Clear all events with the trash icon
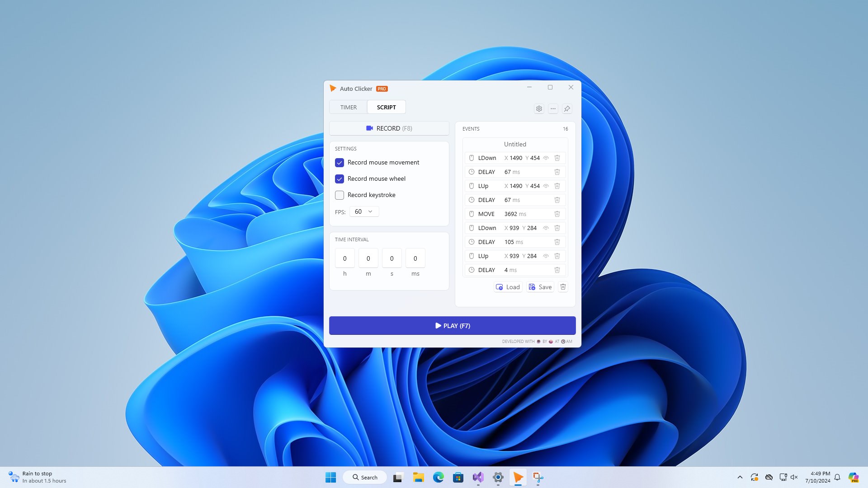This screenshot has height=488, width=868. point(563,287)
